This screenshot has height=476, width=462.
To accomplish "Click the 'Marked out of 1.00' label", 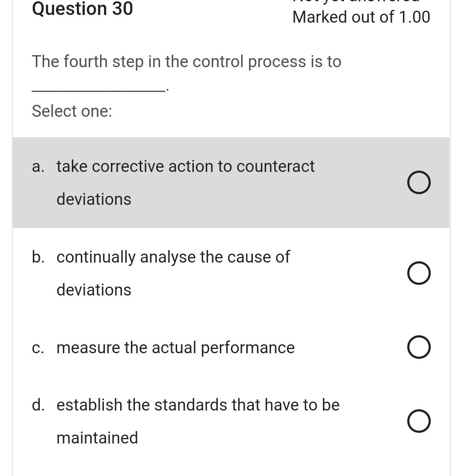I will pos(361,17).
